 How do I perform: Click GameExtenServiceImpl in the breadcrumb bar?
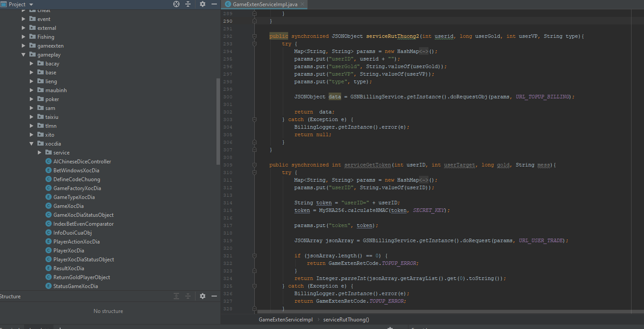coord(285,320)
